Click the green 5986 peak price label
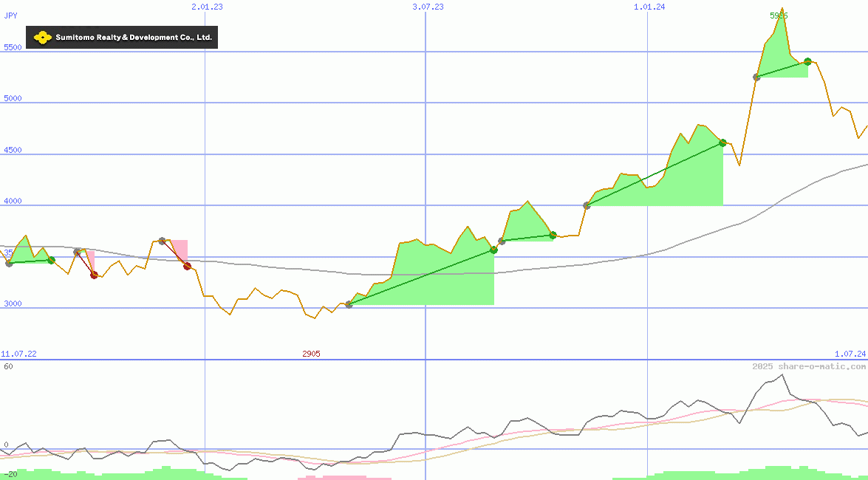 tap(779, 16)
